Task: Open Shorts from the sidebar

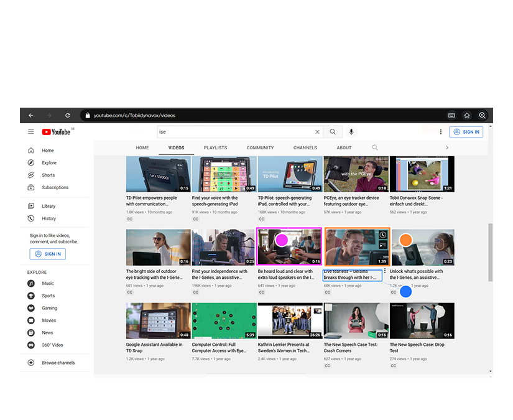Action: pos(48,175)
